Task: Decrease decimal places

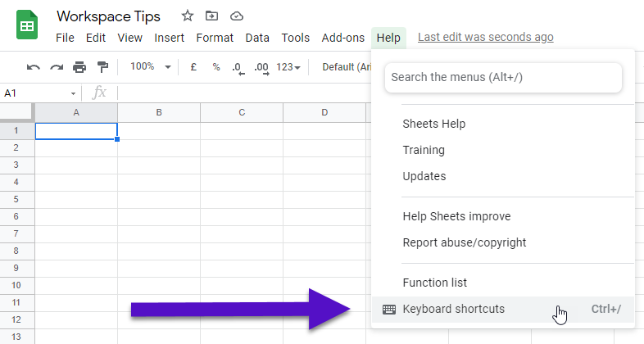Action: (x=238, y=68)
